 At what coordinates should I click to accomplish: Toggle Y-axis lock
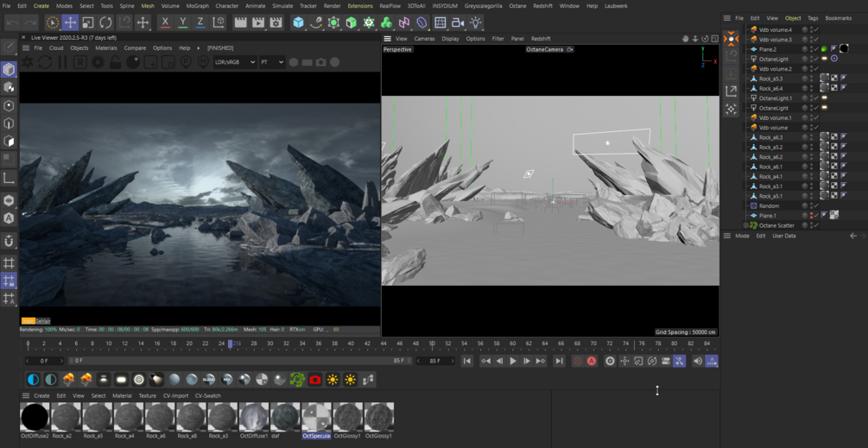click(182, 22)
